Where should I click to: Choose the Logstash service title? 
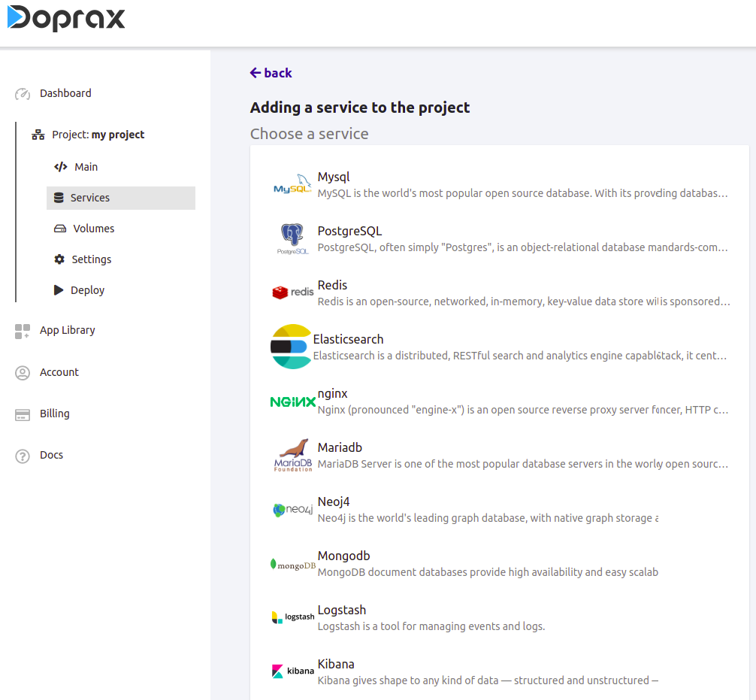[342, 611]
